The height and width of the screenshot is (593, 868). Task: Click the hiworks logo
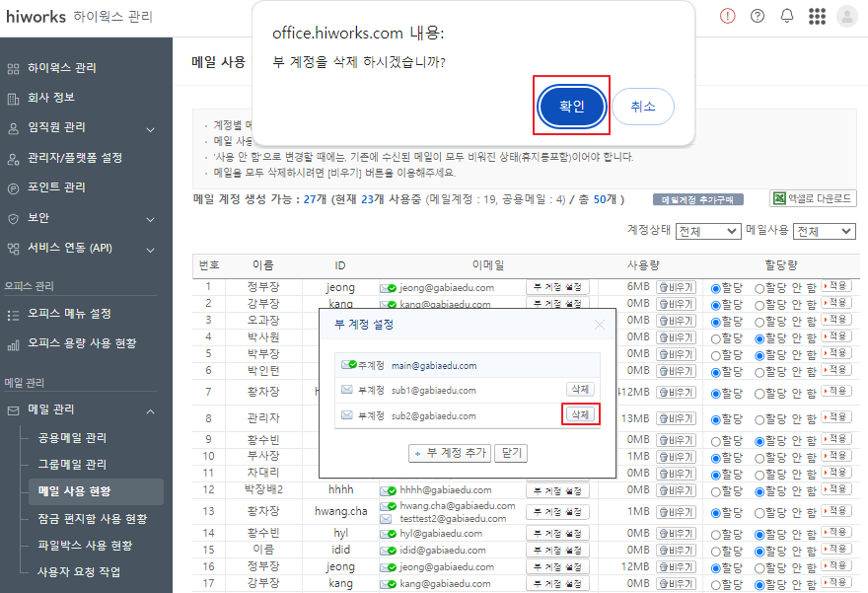(36, 17)
